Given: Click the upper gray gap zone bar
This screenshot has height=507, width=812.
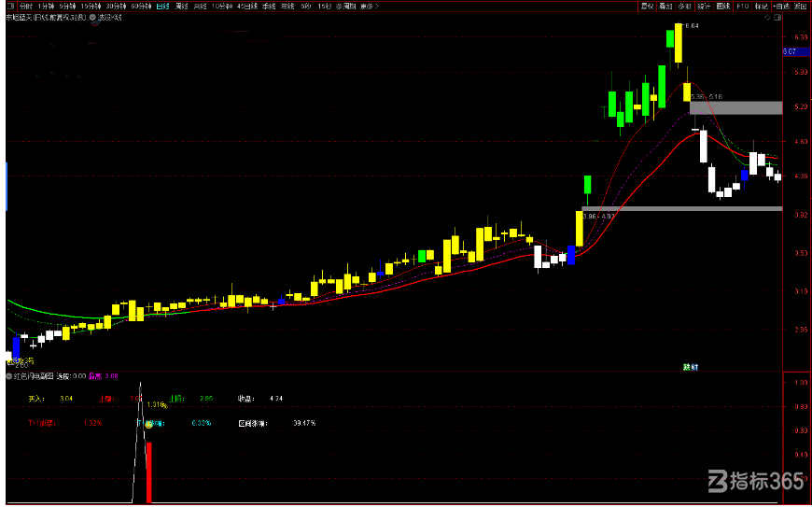Looking at the screenshot, I should tap(735, 107).
